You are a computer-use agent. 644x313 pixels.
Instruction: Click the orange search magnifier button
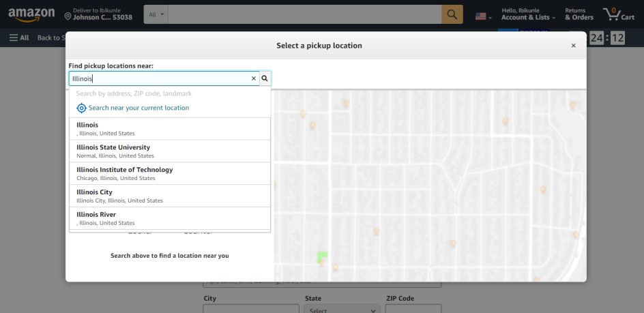[452, 14]
